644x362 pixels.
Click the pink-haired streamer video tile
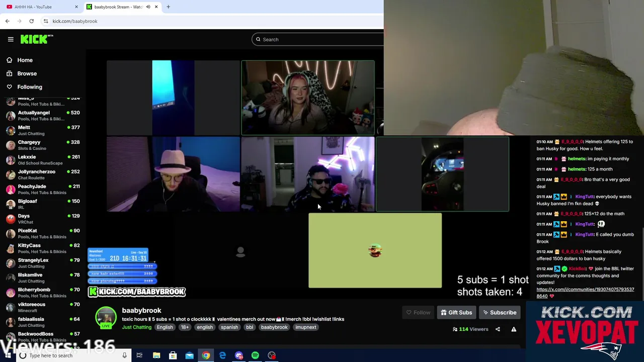point(308,98)
